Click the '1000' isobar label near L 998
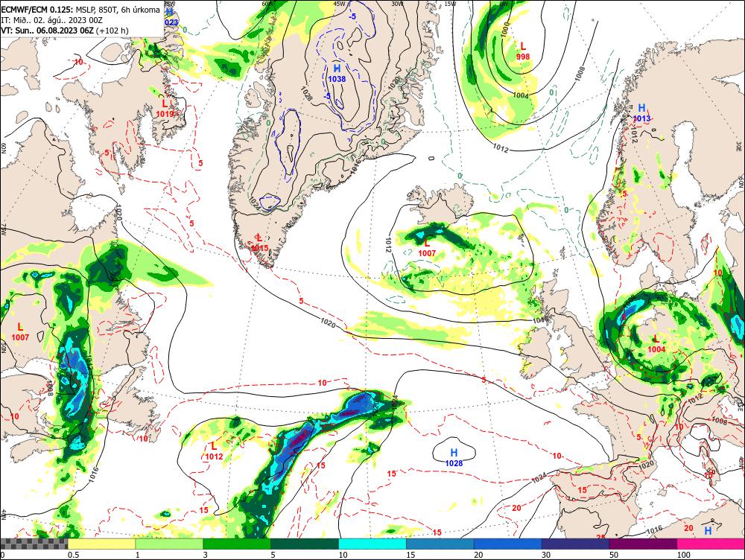This screenshot has width=745, height=560. coord(504,29)
